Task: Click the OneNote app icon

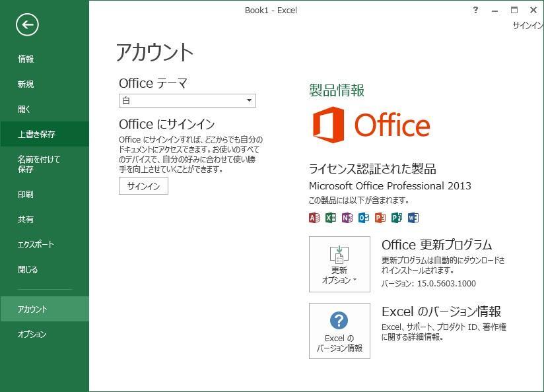Action: click(347, 218)
